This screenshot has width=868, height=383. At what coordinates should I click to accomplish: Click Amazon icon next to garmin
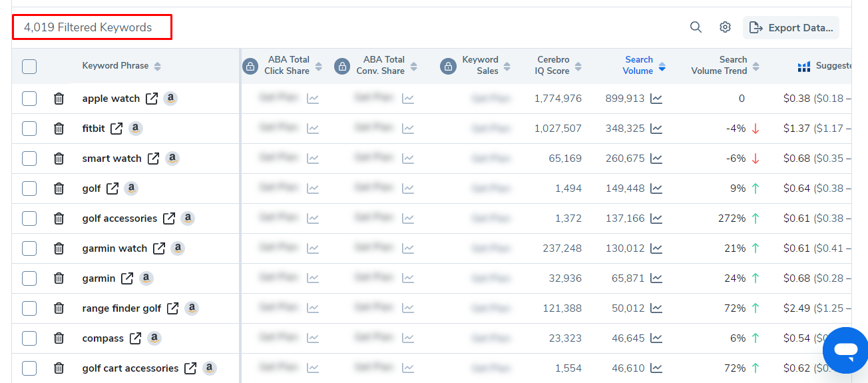click(146, 278)
